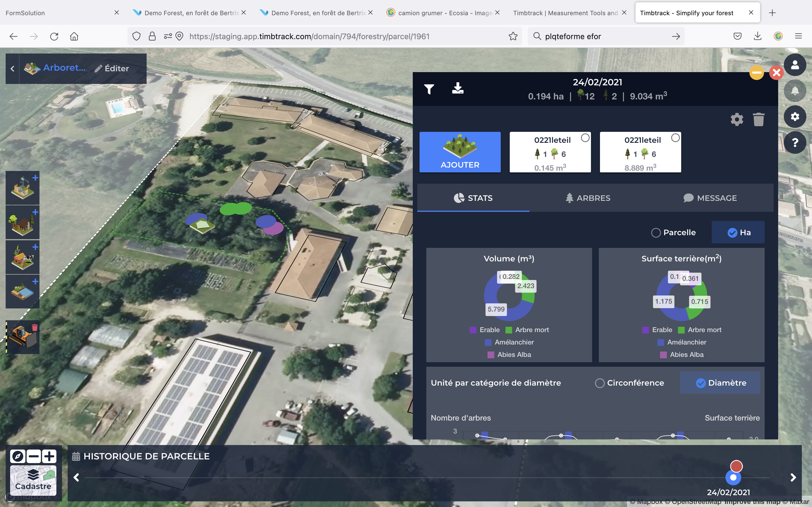The width and height of the screenshot is (812, 507).
Task: Open the notifications bell
Action: point(795,90)
